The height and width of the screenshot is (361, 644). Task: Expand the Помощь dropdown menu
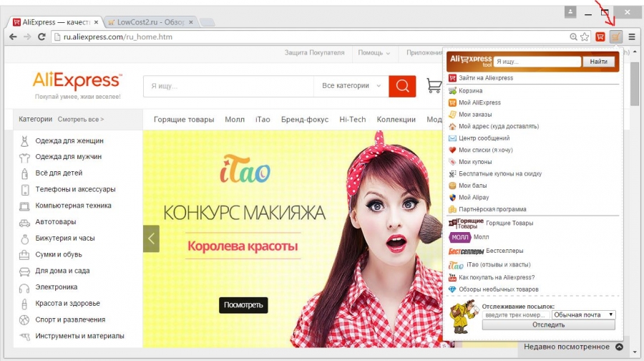pos(374,52)
